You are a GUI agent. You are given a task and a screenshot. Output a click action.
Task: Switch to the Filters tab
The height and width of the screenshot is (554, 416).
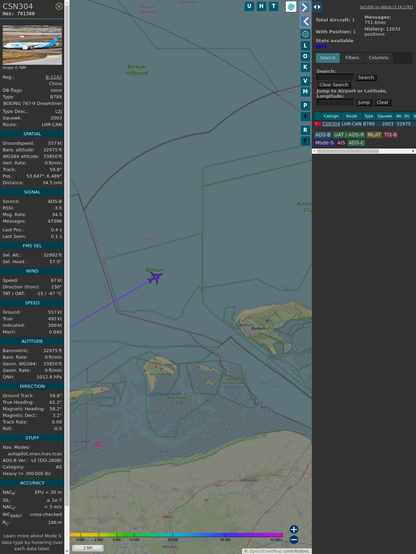click(x=352, y=58)
